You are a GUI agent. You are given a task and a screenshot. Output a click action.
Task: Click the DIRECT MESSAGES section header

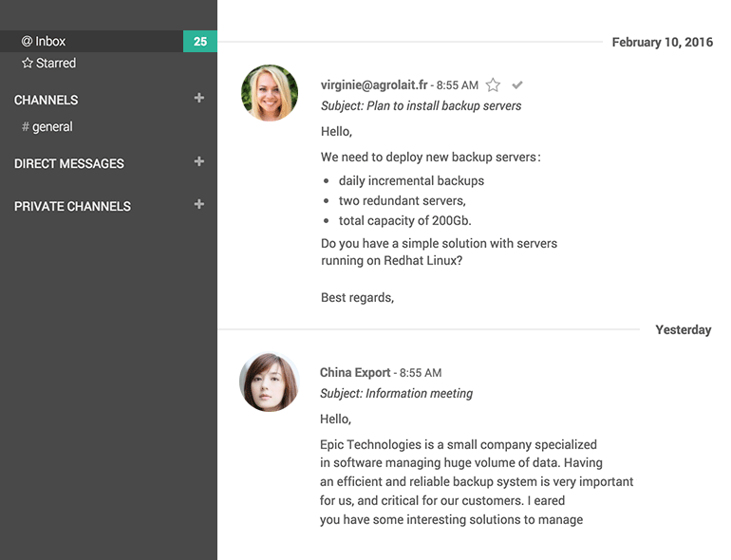[69, 163]
